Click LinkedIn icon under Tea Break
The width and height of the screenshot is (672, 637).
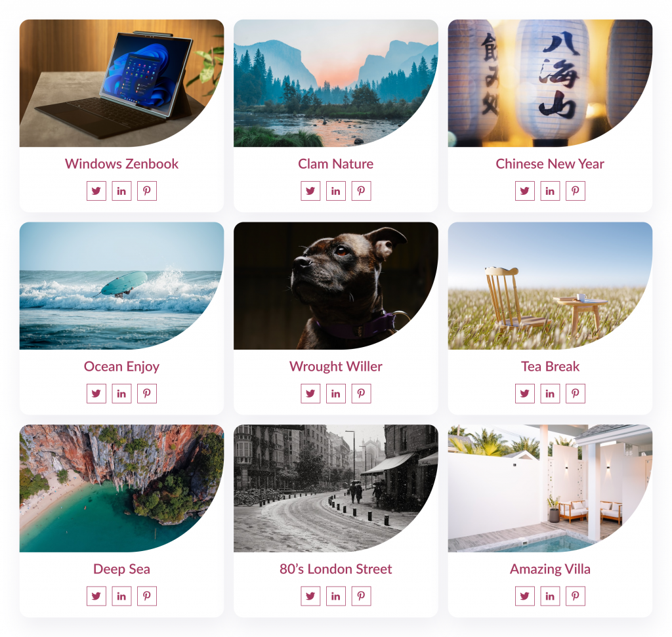pos(550,394)
